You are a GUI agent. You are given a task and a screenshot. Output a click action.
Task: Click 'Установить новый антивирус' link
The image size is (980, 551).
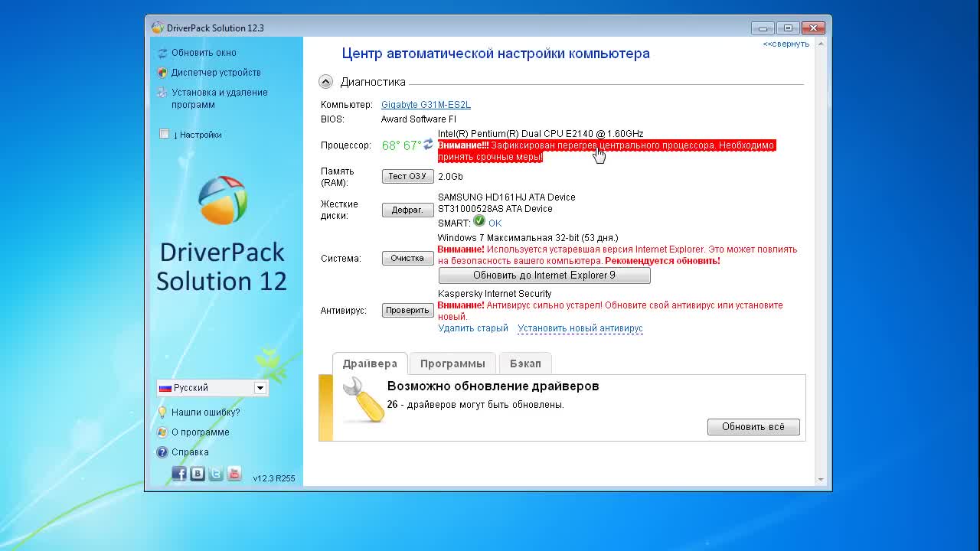tap(580, 328)
